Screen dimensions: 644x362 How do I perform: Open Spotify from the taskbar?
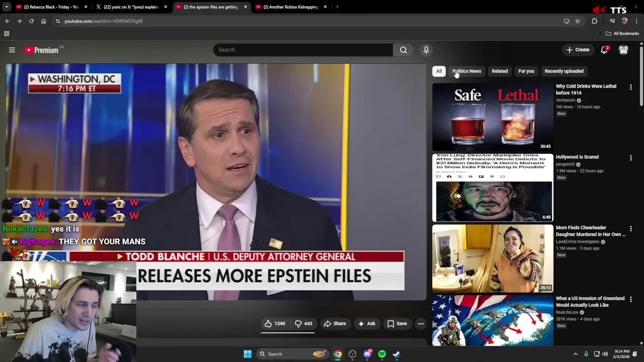[x=382, y=354]
